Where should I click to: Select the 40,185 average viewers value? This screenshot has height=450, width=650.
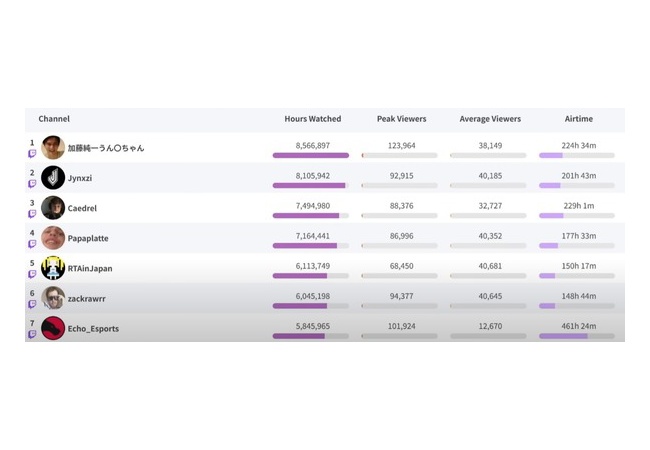point(490,176)
